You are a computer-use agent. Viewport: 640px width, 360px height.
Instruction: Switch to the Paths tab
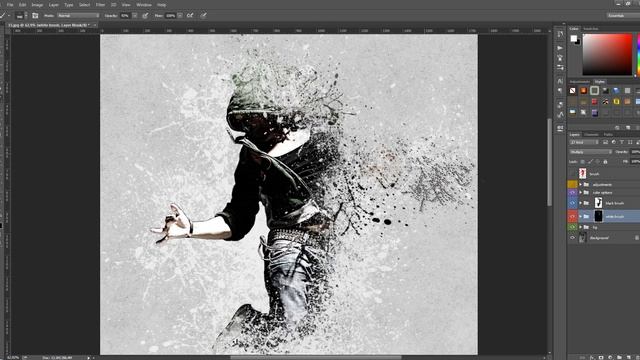coord(608,134)
